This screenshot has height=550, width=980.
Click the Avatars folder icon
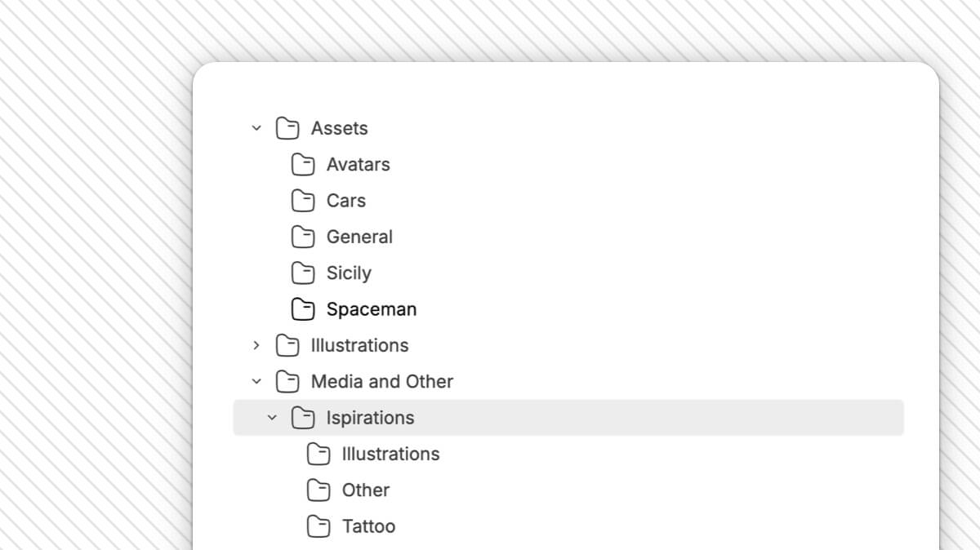pos(303,165)
